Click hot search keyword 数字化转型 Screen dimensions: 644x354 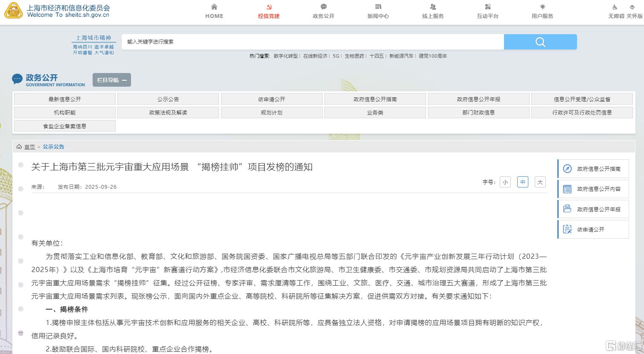(x=286, y=56)
